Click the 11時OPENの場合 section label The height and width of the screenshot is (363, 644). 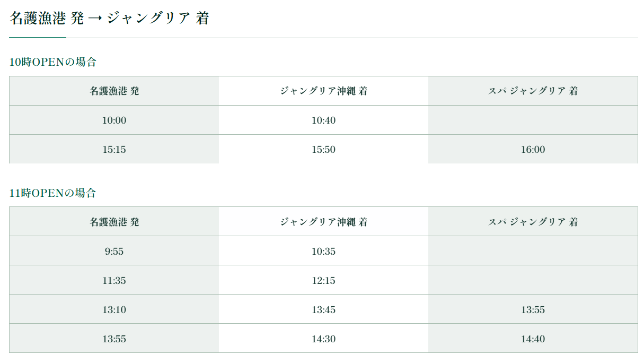click(x=53, y=193)
